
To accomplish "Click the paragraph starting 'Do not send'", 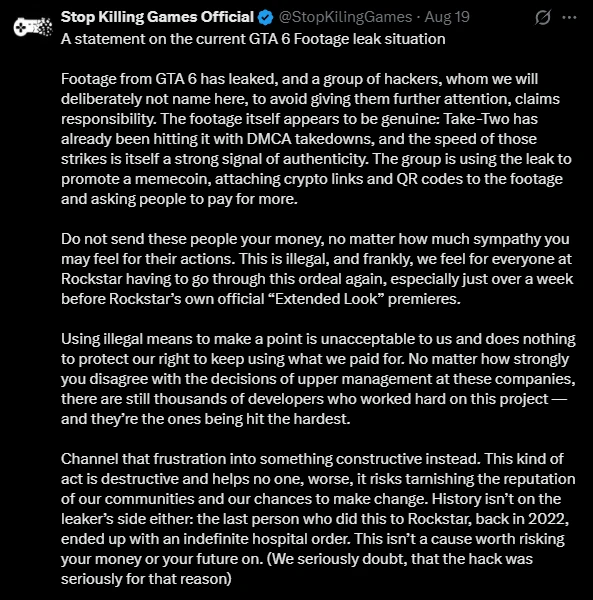I will [317, 269].
